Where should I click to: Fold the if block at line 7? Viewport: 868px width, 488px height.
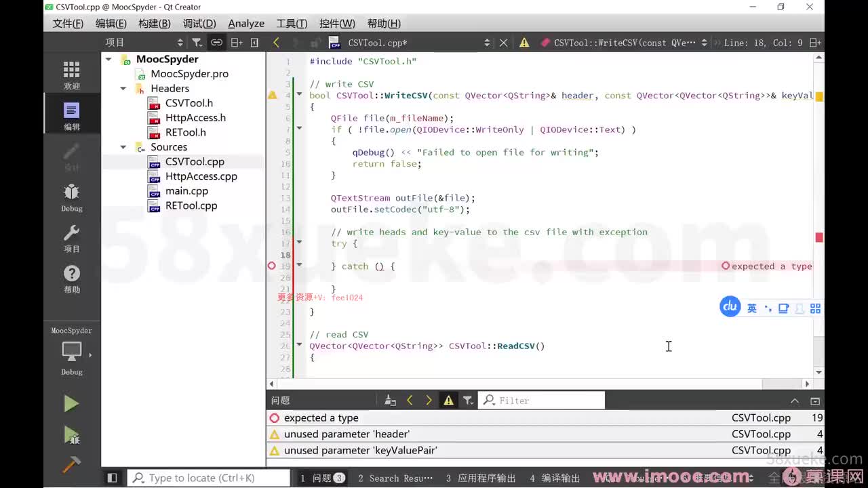[299, 128]
